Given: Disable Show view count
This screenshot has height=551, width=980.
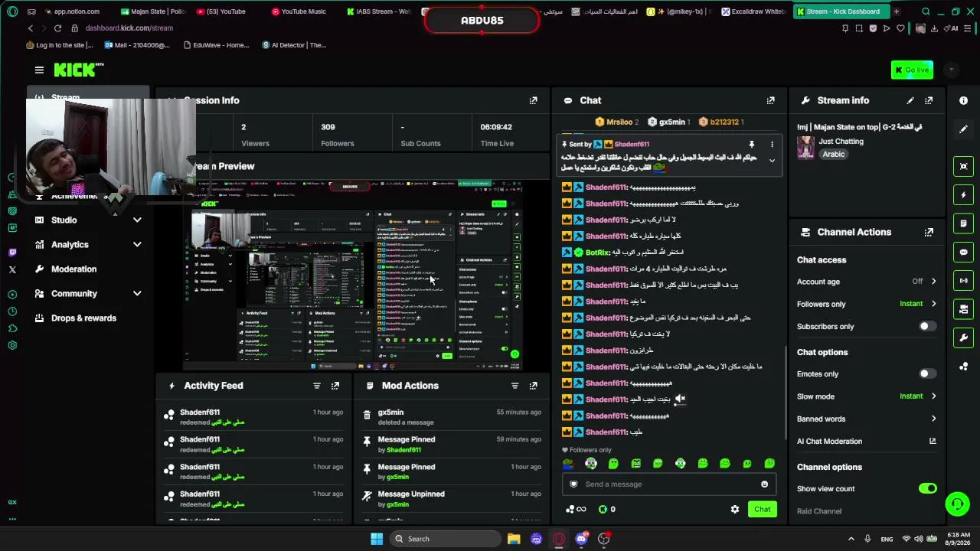Looking at the screenshot, I should [927, 489].
